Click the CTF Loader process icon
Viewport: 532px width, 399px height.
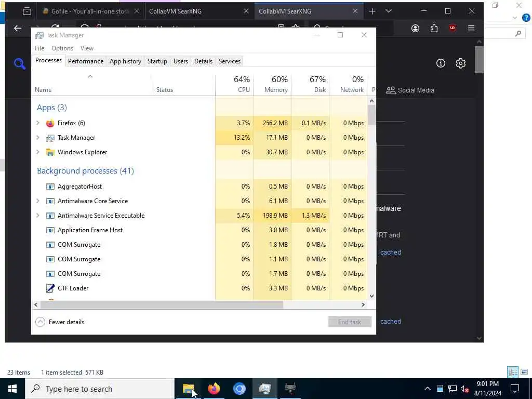50,288
